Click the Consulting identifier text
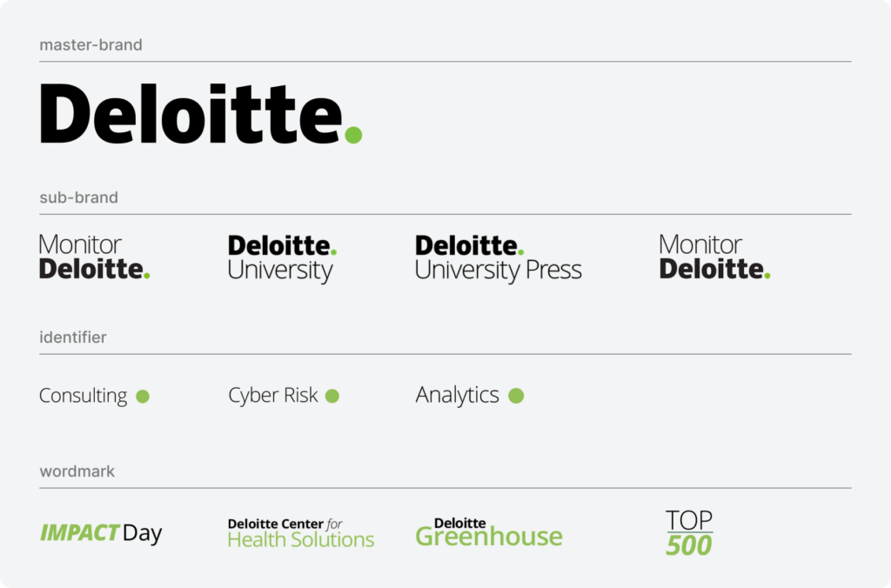The height and width of the screenshot is (588, 891). [x=83, y=396]
